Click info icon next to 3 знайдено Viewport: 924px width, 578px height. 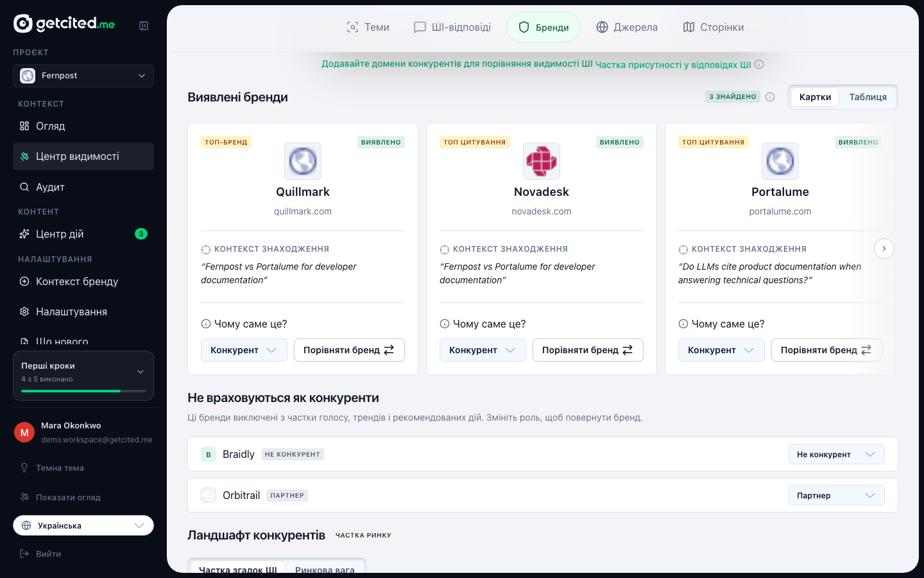pos(770,97)
